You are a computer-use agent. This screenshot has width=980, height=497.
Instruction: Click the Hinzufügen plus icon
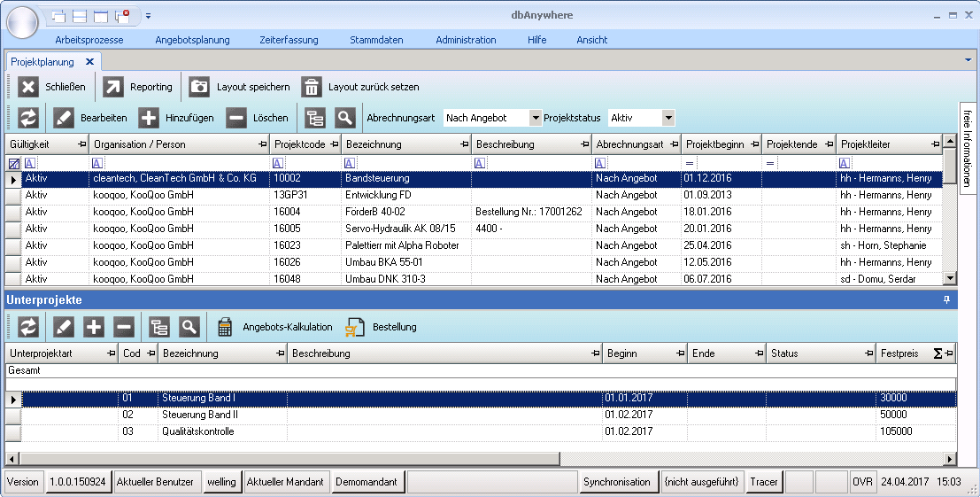point(149,118)
